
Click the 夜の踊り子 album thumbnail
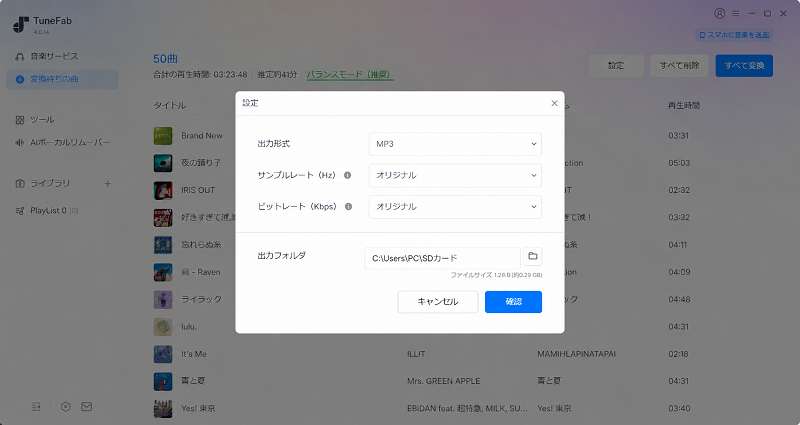(x=163, y=163)
